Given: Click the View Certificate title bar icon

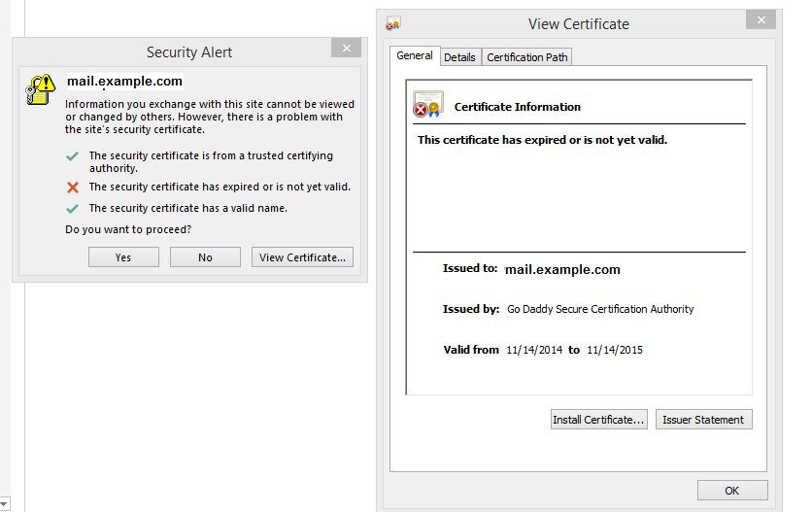Looking at the screenshot, I should pyautogui.click(x=393, y=23).
